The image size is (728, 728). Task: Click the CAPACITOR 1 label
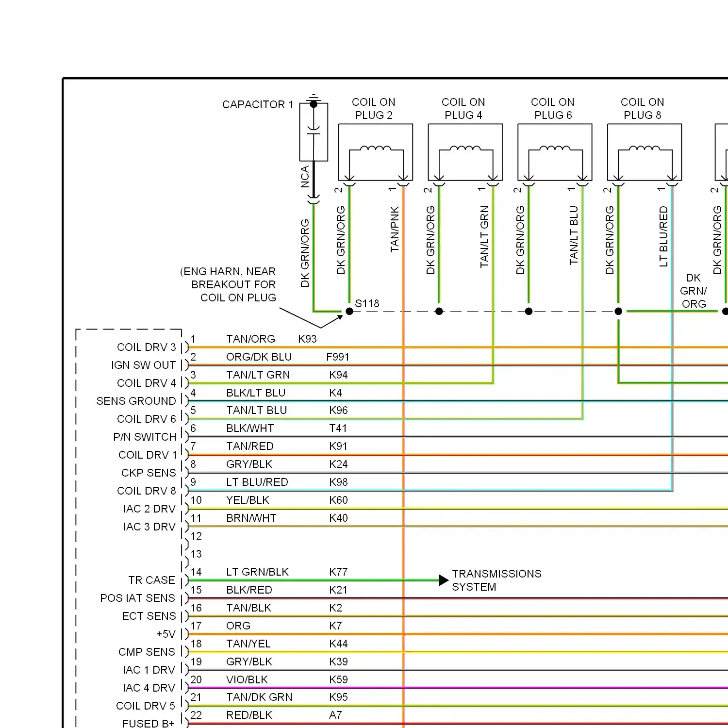[258, 104]
